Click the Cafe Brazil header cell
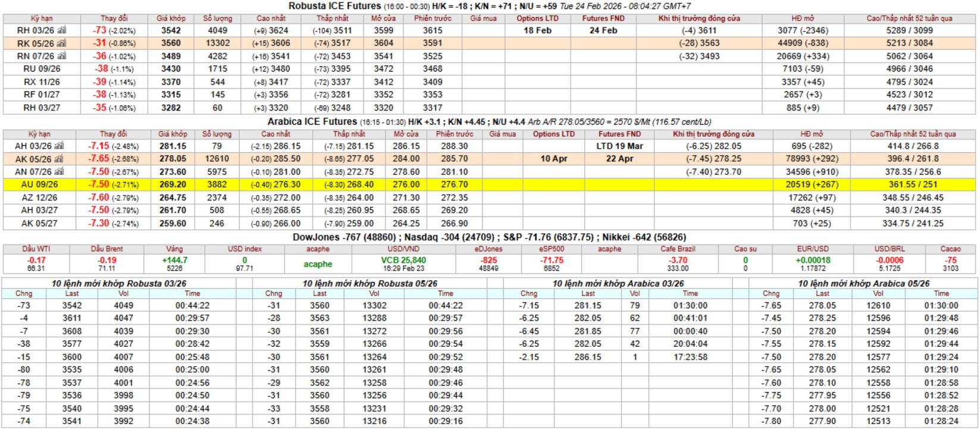The width and height of the screenshot is (980, 430). [678, 249]
